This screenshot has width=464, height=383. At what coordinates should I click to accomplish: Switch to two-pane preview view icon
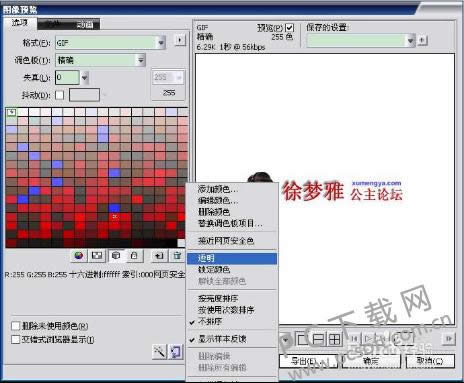pos(319,339)
